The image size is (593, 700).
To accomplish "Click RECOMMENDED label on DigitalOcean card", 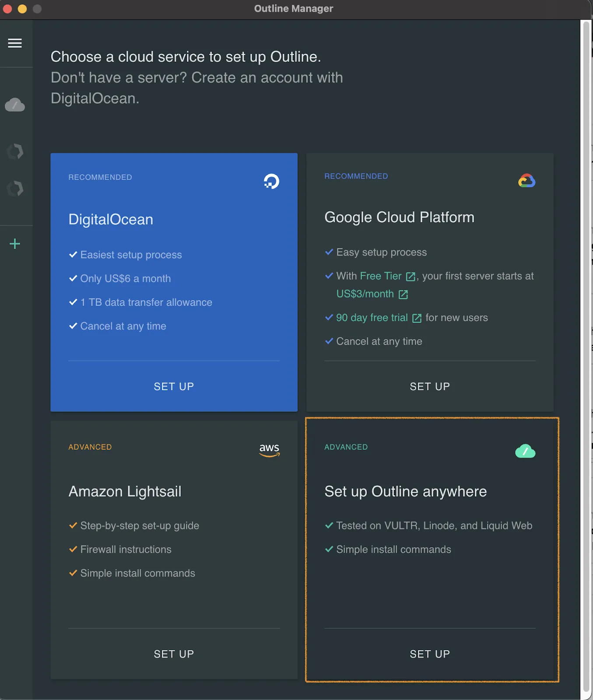I will point(100,177).
